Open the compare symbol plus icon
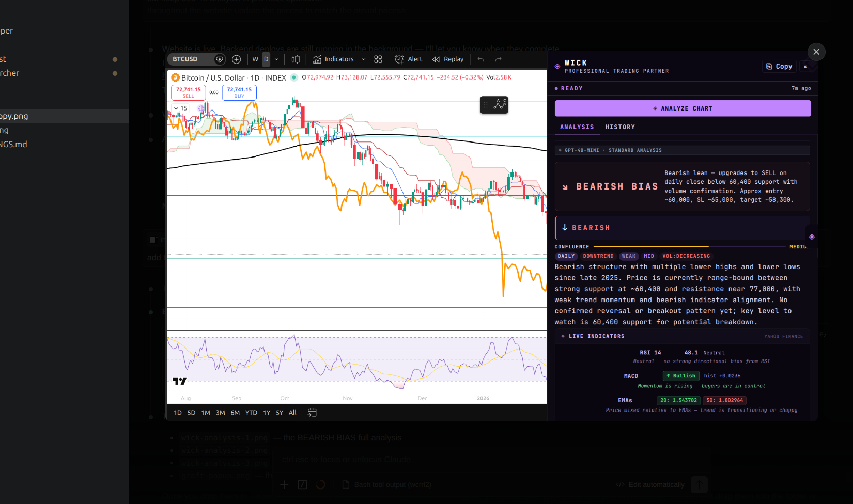Viewport: 853px width, 504px height. 236,59
